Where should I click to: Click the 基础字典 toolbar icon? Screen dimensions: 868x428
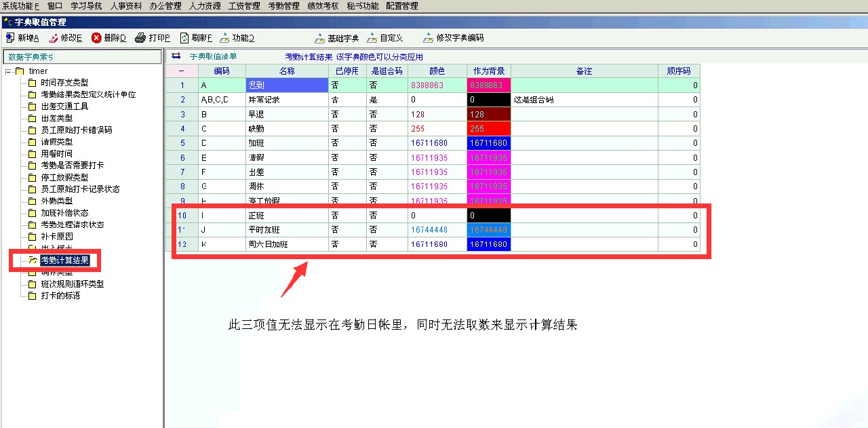coord(320,38)
